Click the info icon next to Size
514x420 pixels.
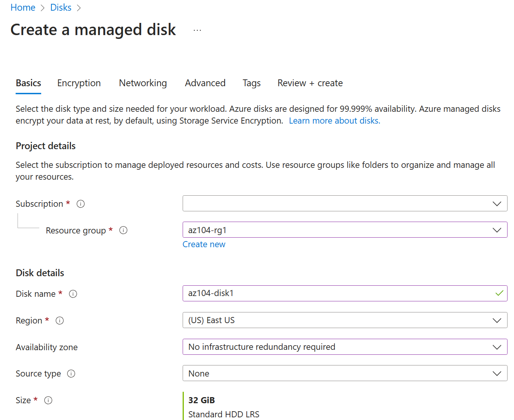click(x=48, y=400)
